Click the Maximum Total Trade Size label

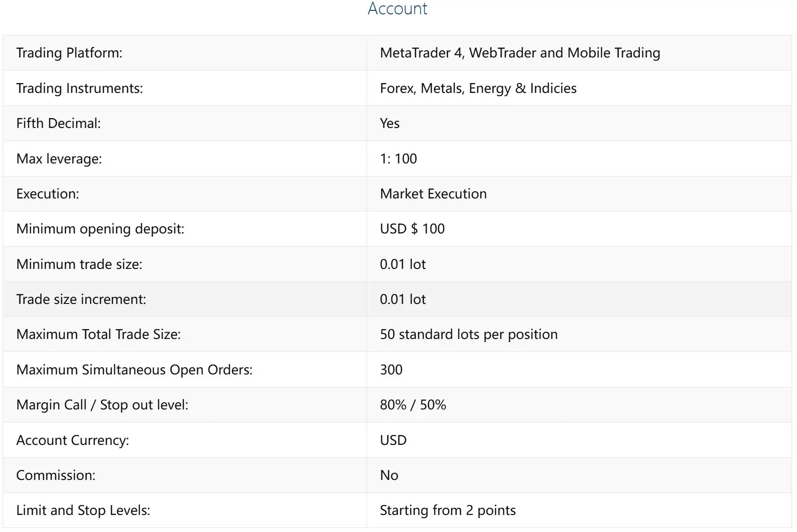pos(98,334)
